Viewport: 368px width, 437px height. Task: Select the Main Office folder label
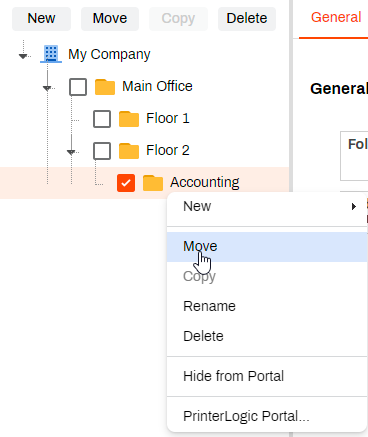click(x=157, y=86)
